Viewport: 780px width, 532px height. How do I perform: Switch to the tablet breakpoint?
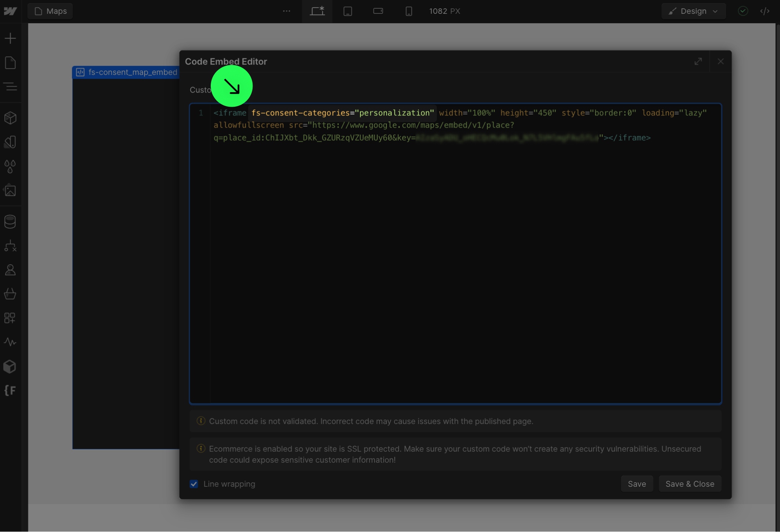(348, 11)
